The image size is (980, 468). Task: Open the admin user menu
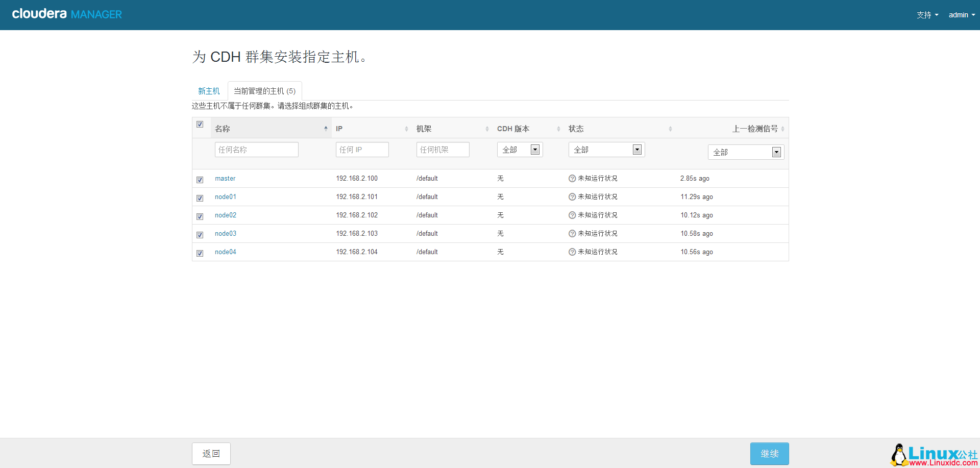click(x=961, y=15)
